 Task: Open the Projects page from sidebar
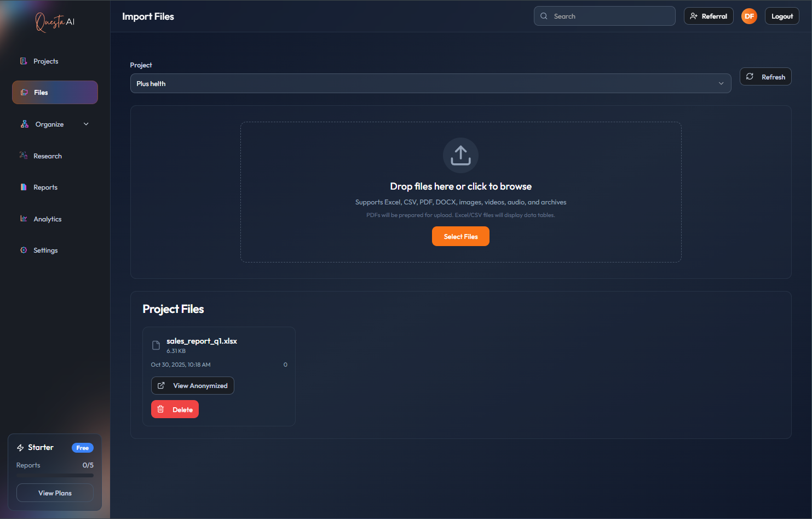[45, 61]
